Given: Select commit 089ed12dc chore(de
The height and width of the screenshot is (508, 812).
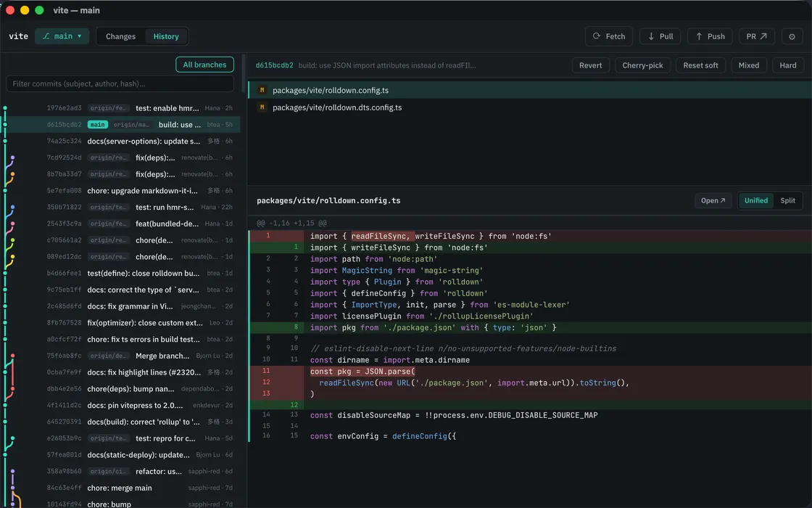Looking at the screenshot, I should coord(120,257).
